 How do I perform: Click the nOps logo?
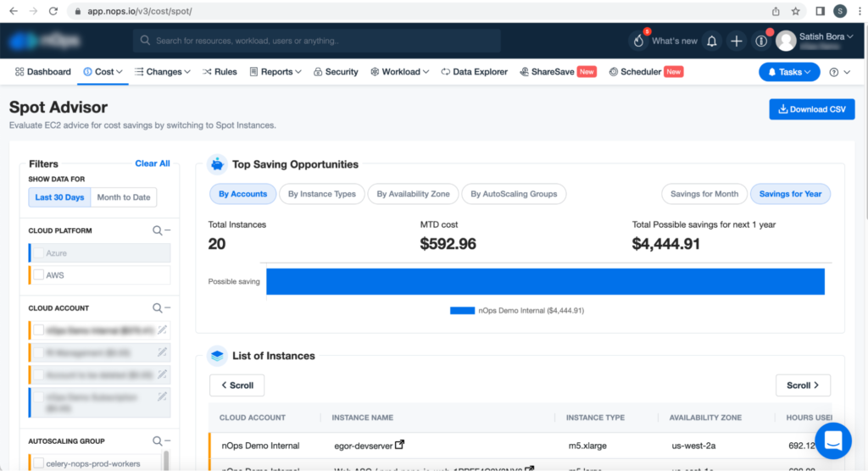click(x=45, y=41)
